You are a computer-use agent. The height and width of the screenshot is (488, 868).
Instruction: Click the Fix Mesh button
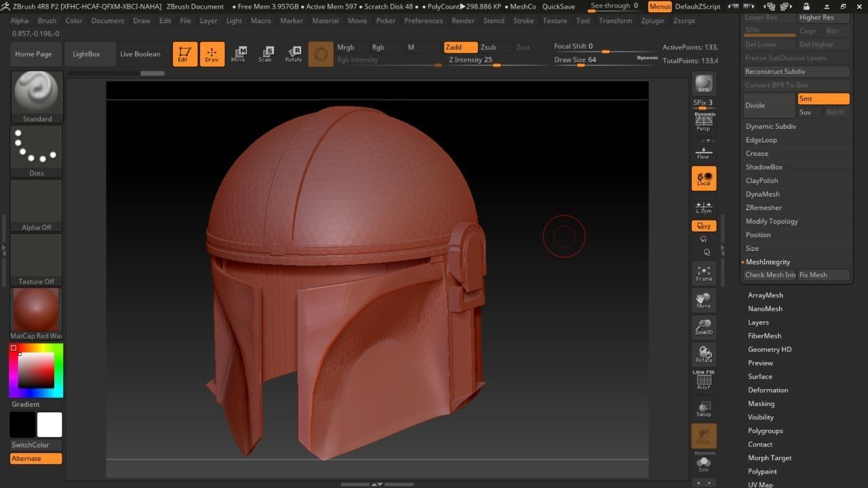click(x=823, y=274)
